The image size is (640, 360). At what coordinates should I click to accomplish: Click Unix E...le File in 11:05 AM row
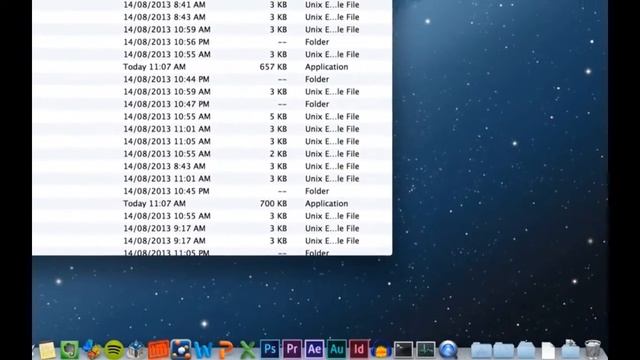(332, 142)
